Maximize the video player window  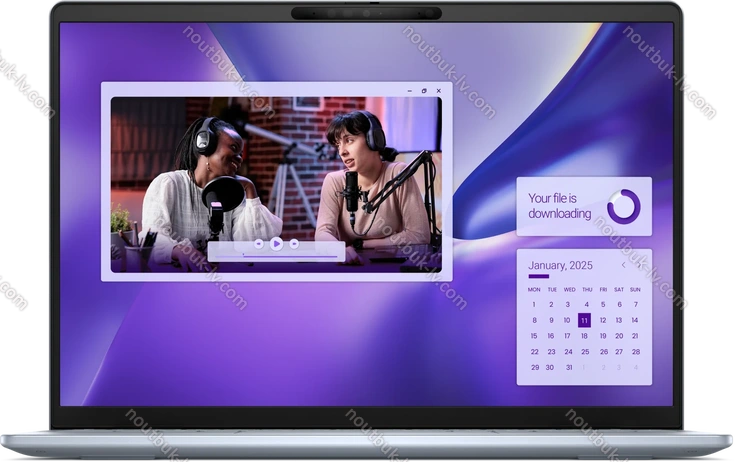click(424, 91)
